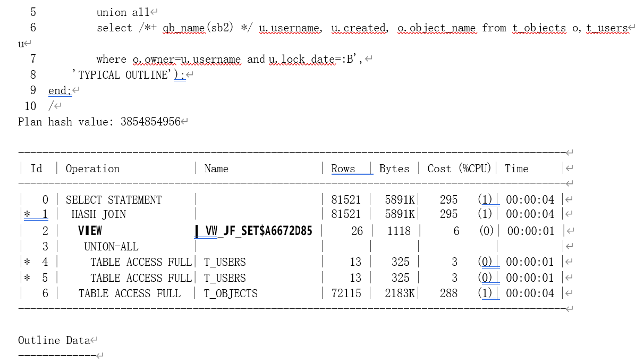Click the 'end;' line
Screen dimensions: 644x361
[x=60, y=91]
